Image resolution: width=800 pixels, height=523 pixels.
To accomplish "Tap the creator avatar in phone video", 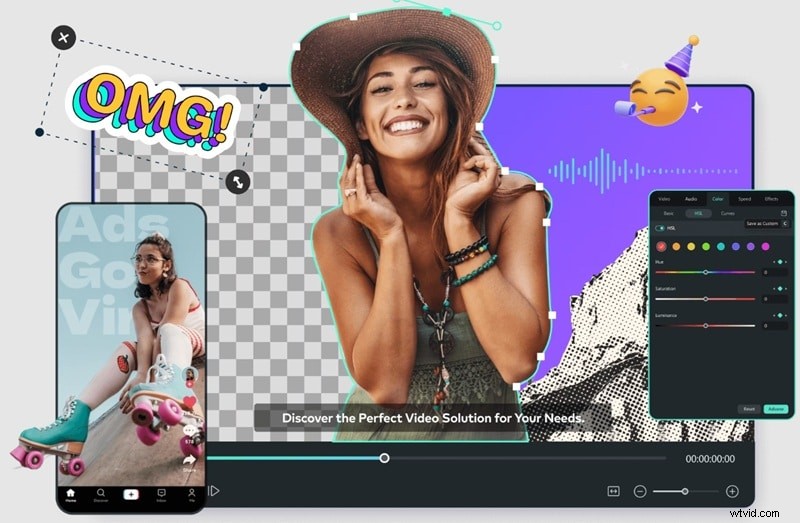I will point(190,376).
